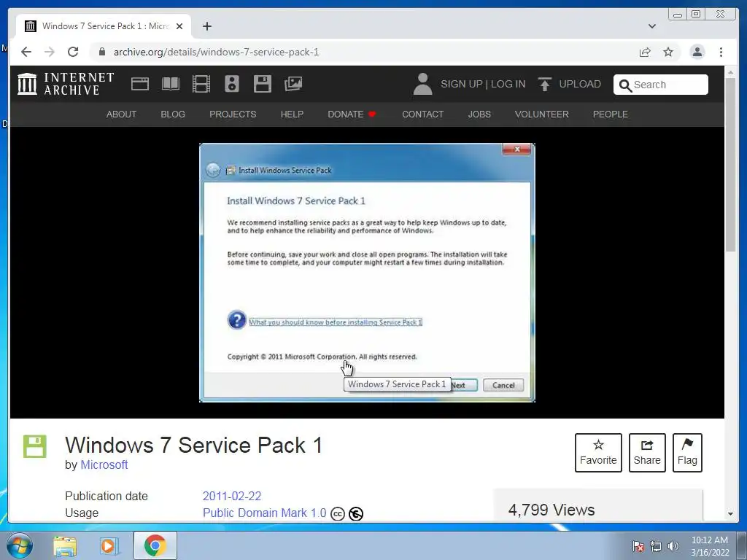Open the Texts book icon

171,84
